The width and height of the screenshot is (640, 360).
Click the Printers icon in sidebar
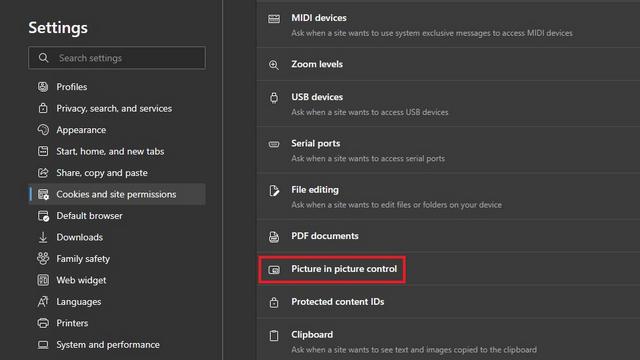[43, 323]
